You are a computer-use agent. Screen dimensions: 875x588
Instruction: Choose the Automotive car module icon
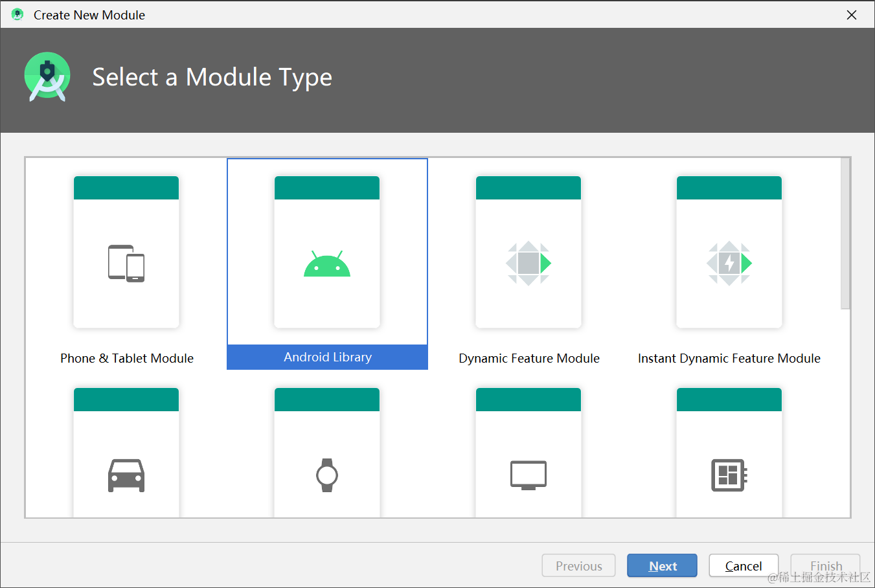126,475
